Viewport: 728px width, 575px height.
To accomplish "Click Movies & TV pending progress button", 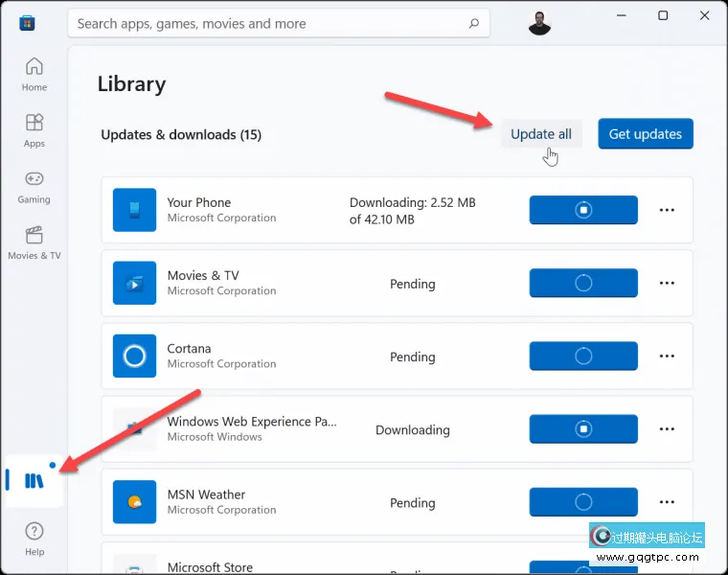I will pyautogui.click(x=582, y=283).
